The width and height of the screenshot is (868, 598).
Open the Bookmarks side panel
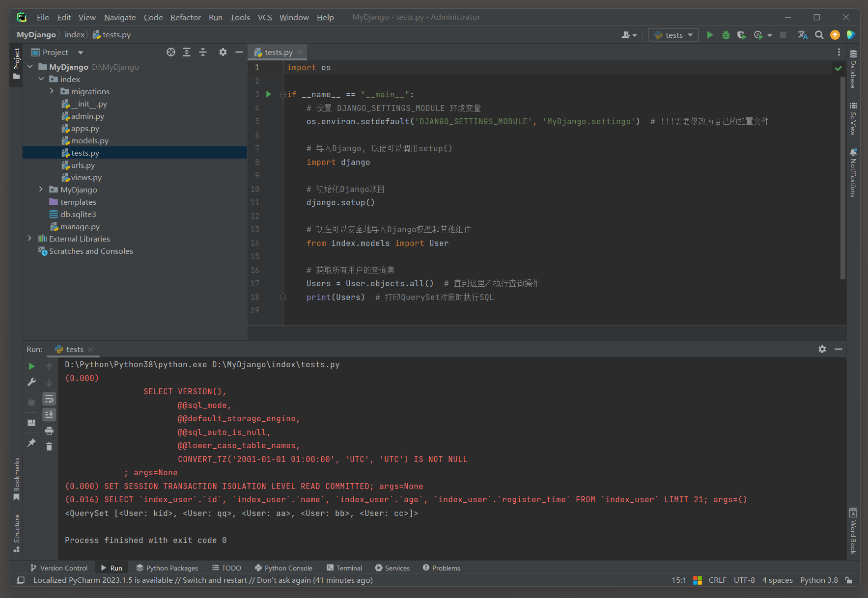[17, 479]
